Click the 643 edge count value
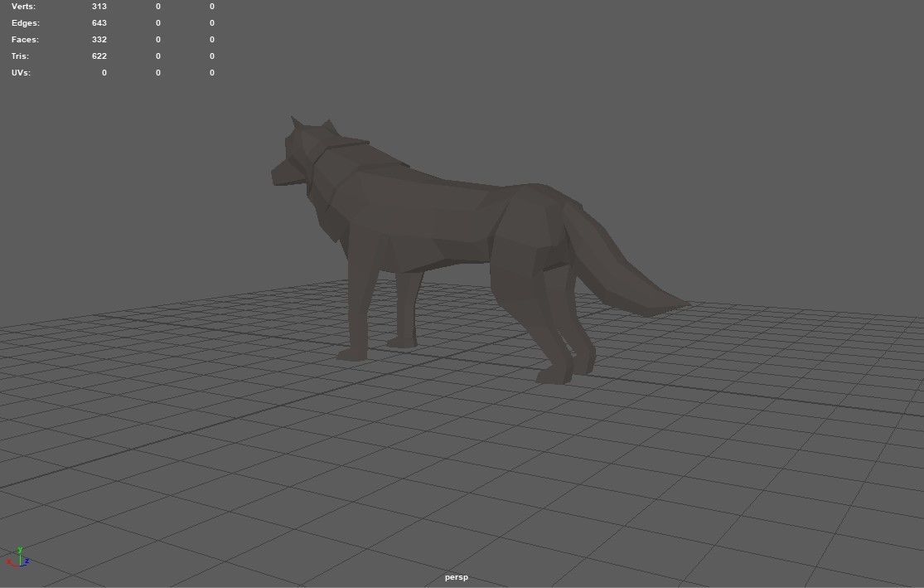This screenshot has height=588, width=924. [x=99, y=23]
